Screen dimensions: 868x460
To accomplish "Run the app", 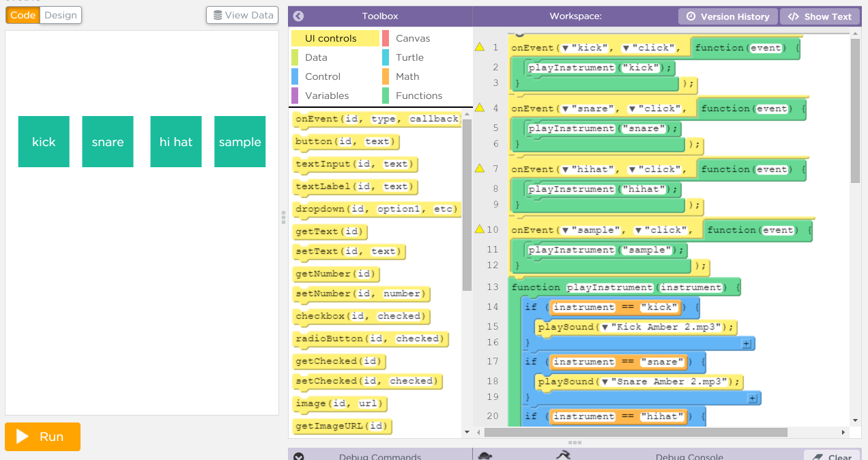I will [x=42, y=437].
